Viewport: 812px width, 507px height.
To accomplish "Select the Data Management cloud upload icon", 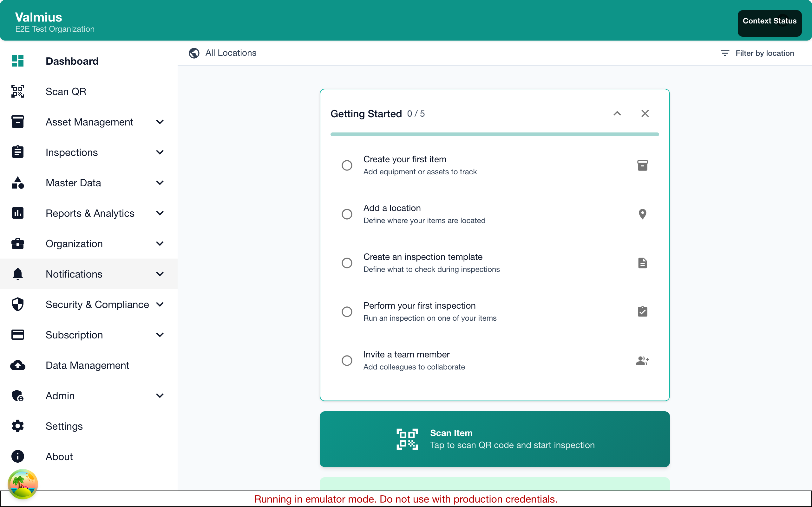I will point(17,365).
